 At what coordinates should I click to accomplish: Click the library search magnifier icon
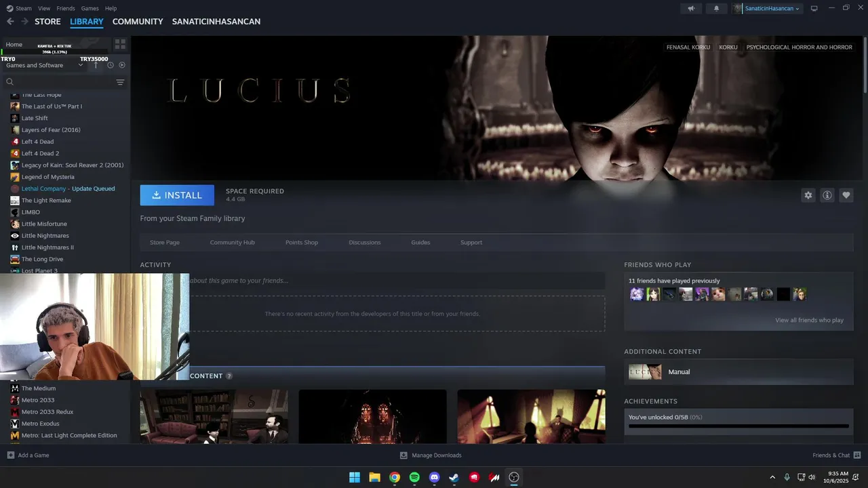[x=10, y=82]
